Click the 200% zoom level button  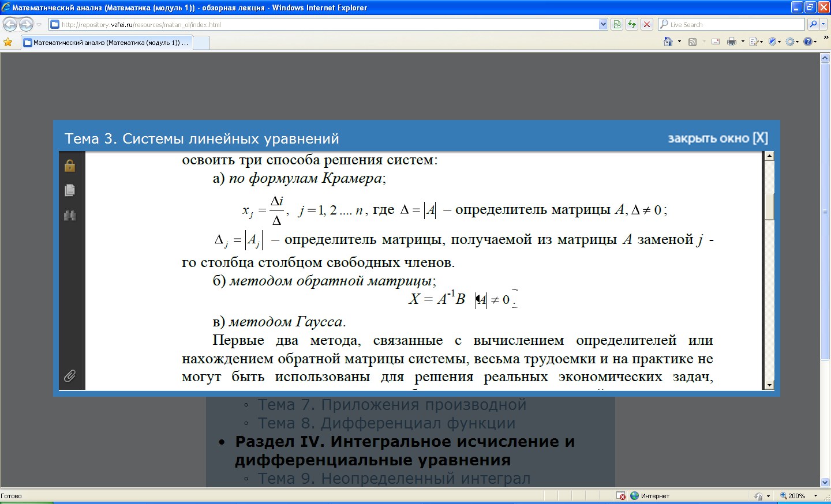793,496
